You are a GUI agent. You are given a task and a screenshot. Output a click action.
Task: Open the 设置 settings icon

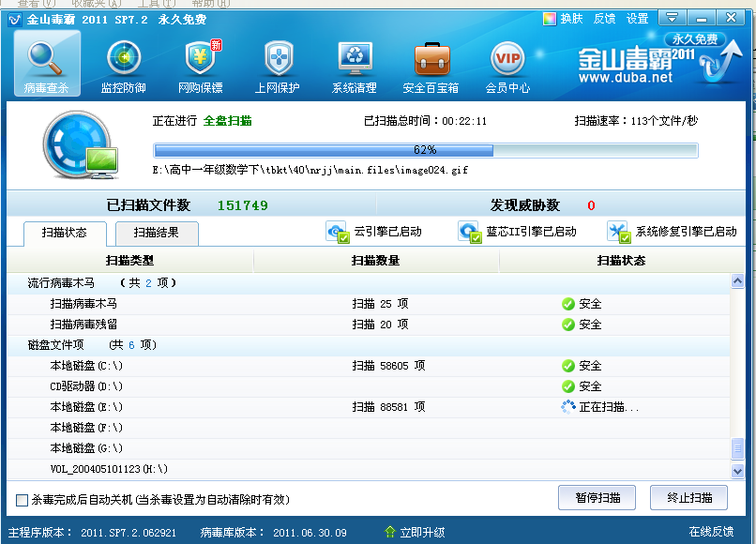(637, 17)
